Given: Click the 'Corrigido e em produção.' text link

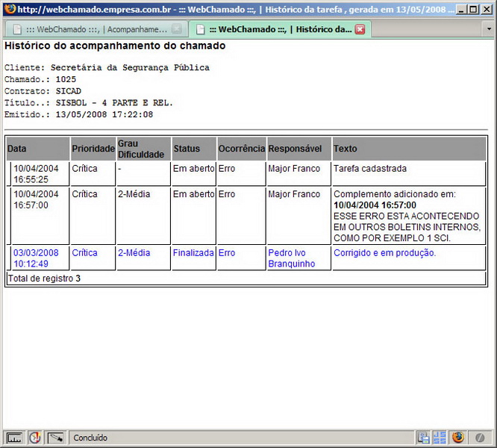Looking at the screenshot, I should pos(384,253).
